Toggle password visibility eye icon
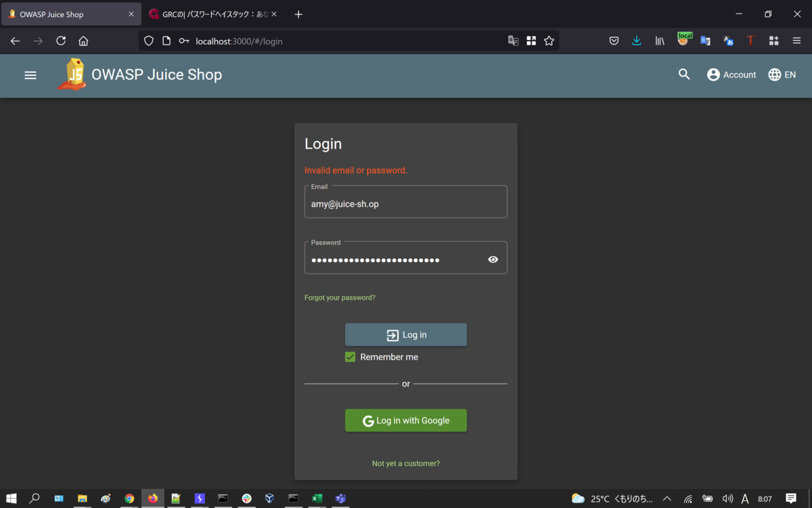This screenshot has height=508, width=812. click(493, 259)
